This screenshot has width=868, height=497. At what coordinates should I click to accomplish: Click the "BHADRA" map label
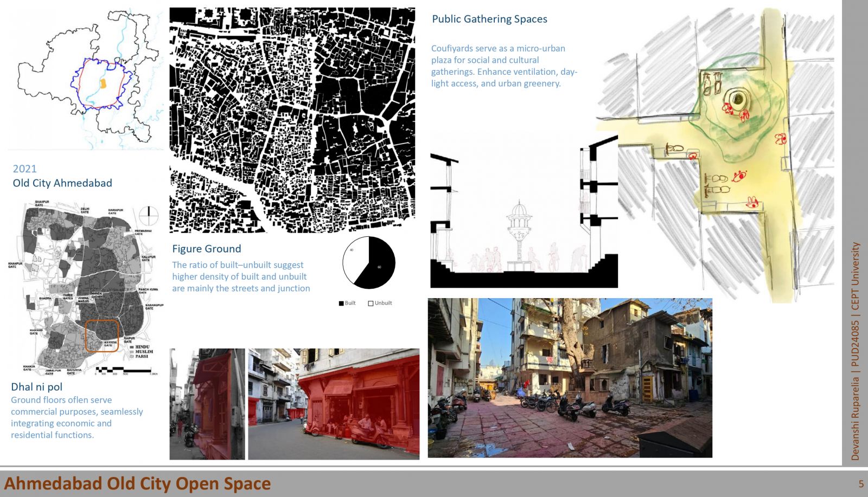point(44,298)
